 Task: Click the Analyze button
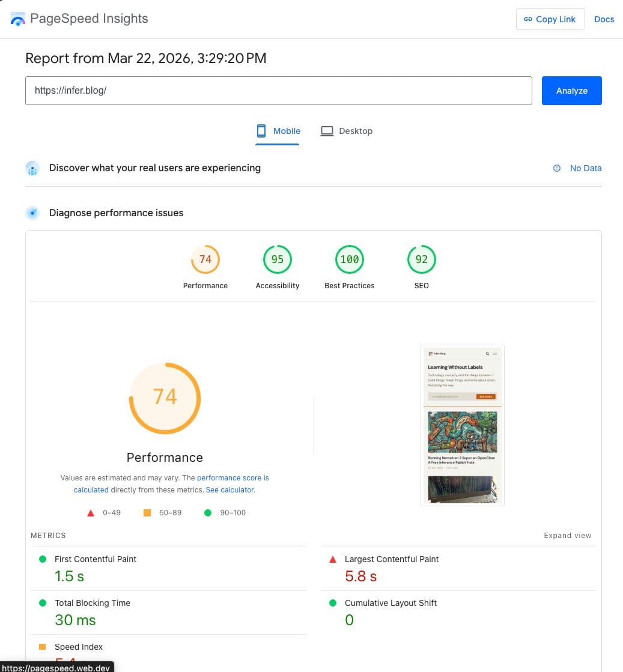click(571, 91)
